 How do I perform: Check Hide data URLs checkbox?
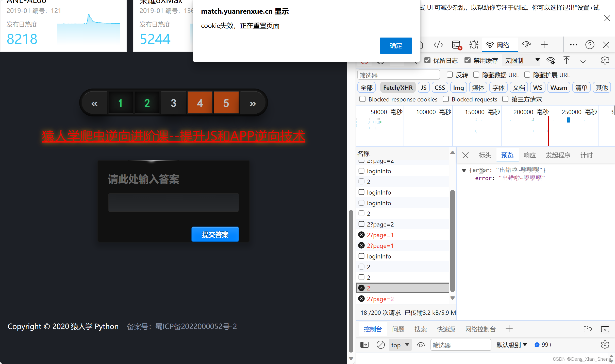476,75
